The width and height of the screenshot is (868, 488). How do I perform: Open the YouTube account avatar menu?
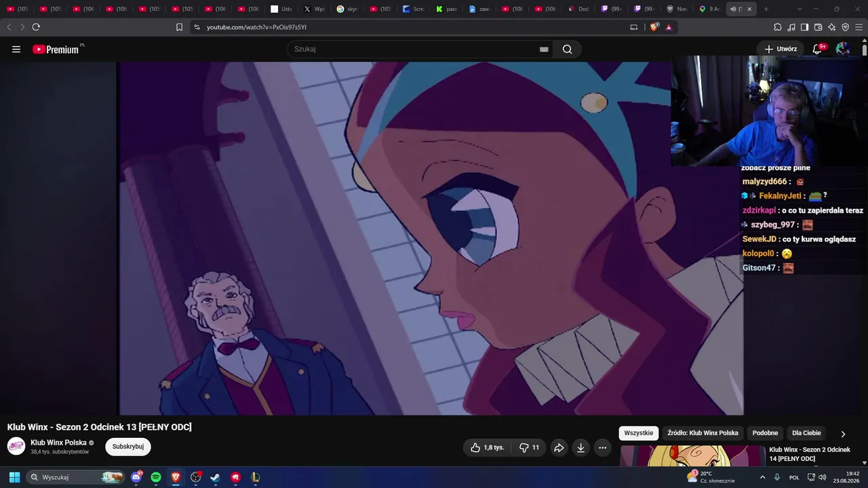[843, 49]
